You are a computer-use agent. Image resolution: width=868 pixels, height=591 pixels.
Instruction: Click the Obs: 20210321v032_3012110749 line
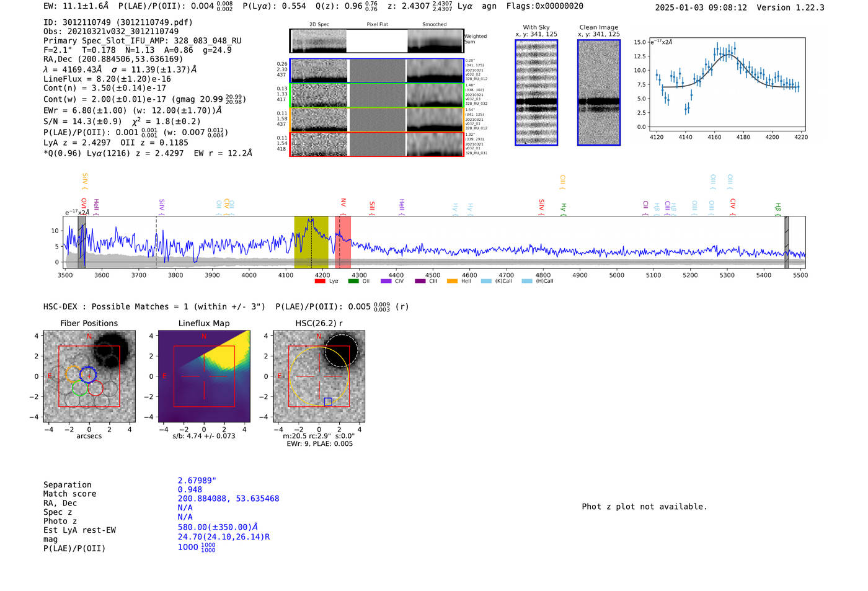click(x=111, y=32)
